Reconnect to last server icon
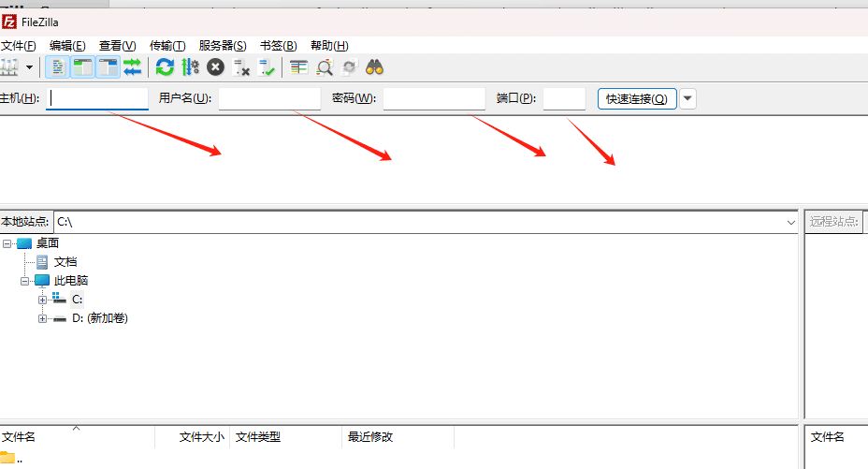868x469 pixels. coord(267,67)
